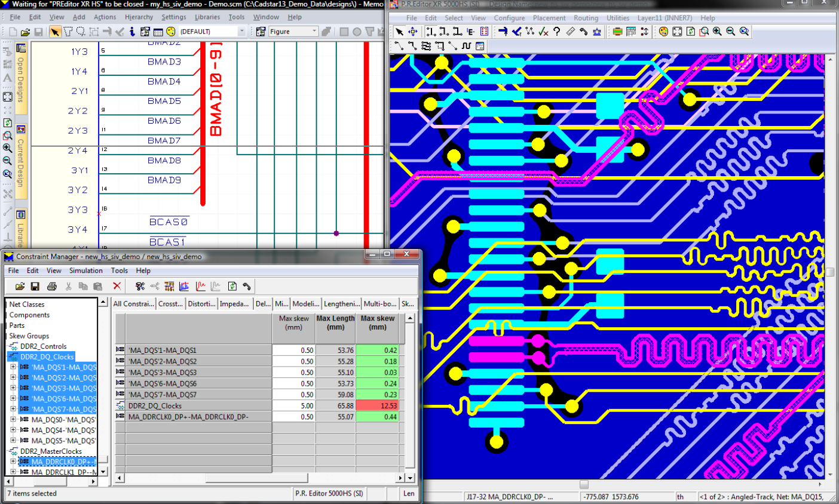Click the red X delete icon in Constraint Manager
The height and width of the screenshot is (504, 839).
pos(116,287)
